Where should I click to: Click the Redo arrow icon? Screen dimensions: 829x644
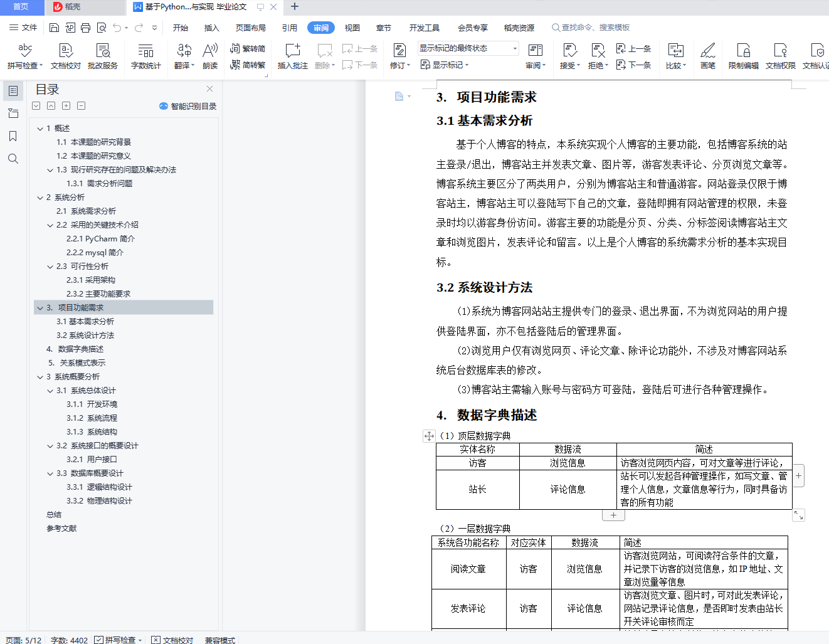pos(139,28)
